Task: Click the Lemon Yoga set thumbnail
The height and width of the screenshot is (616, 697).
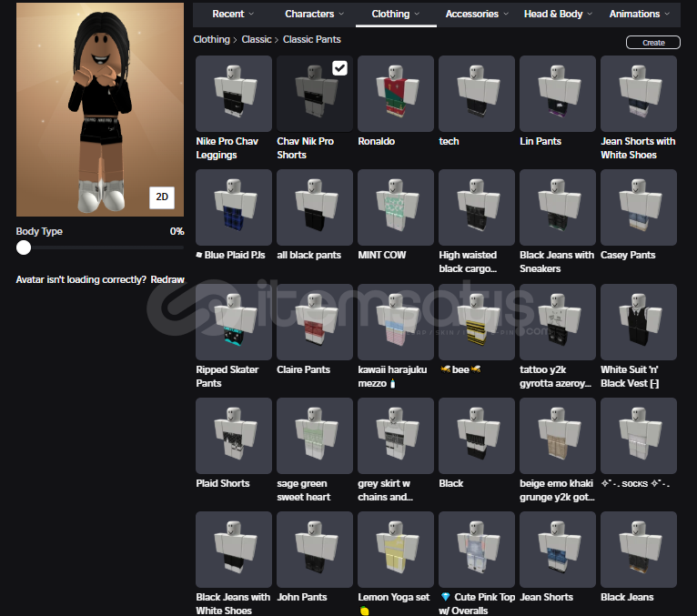Action: click(x=396, y=550)
